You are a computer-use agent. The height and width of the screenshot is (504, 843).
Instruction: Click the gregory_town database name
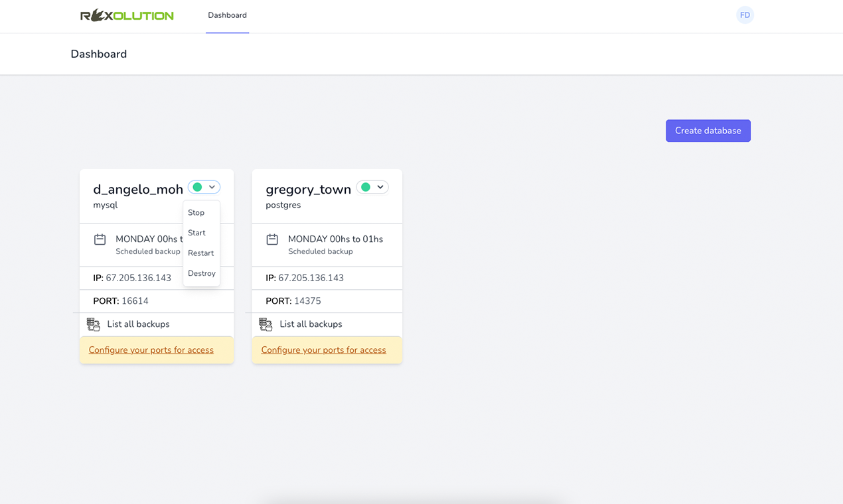click(x=308, y=190)
